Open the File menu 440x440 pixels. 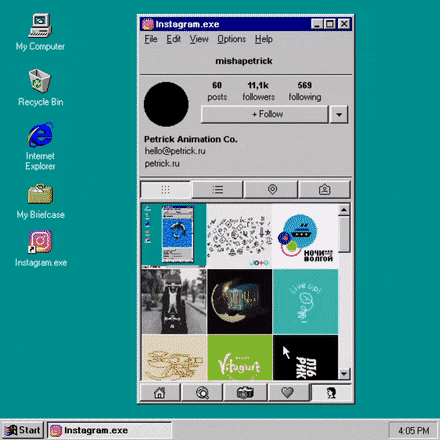[x=151, y=39]
